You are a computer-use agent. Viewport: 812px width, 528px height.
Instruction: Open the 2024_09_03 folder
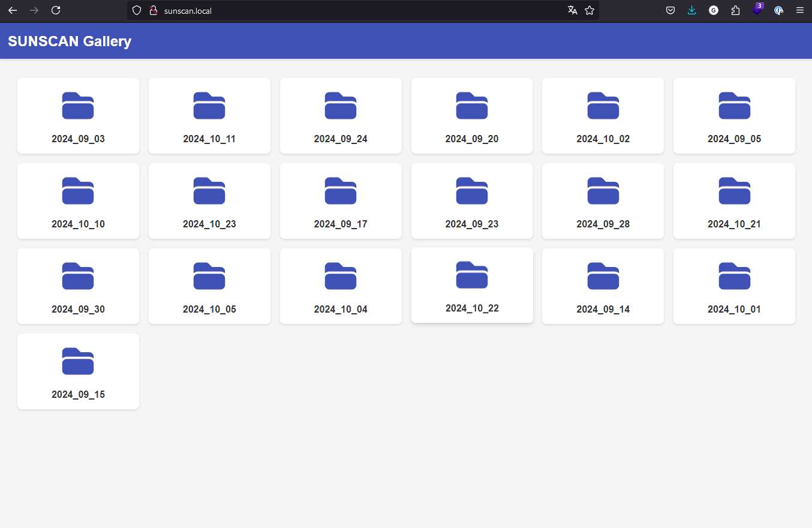[x=78, y=116]
